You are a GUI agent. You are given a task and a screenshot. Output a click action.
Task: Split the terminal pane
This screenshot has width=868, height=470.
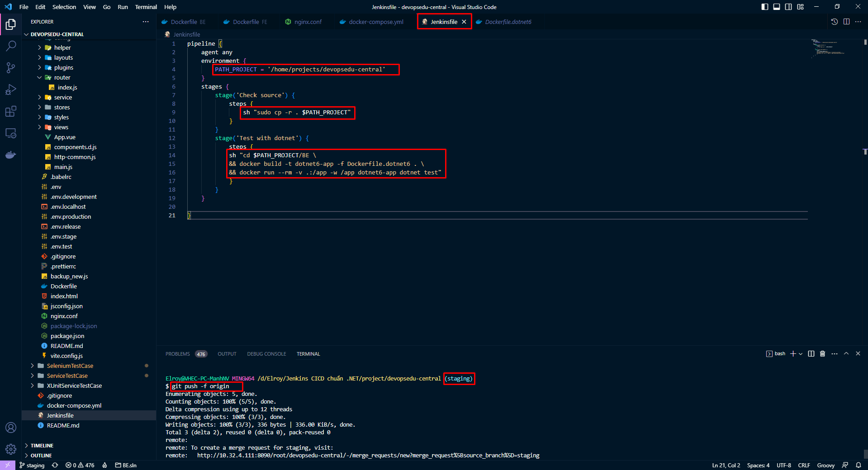(811, 354)
